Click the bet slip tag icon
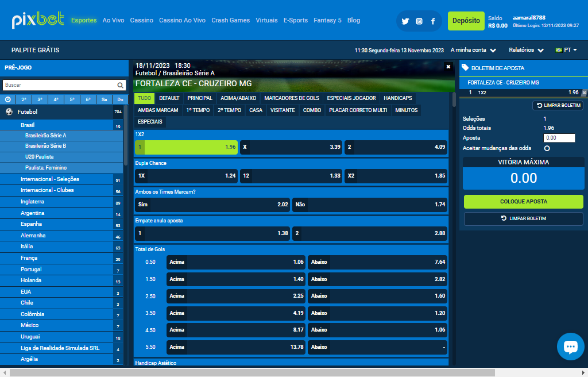This screenshot has width=588, height=377. (465, 68)
